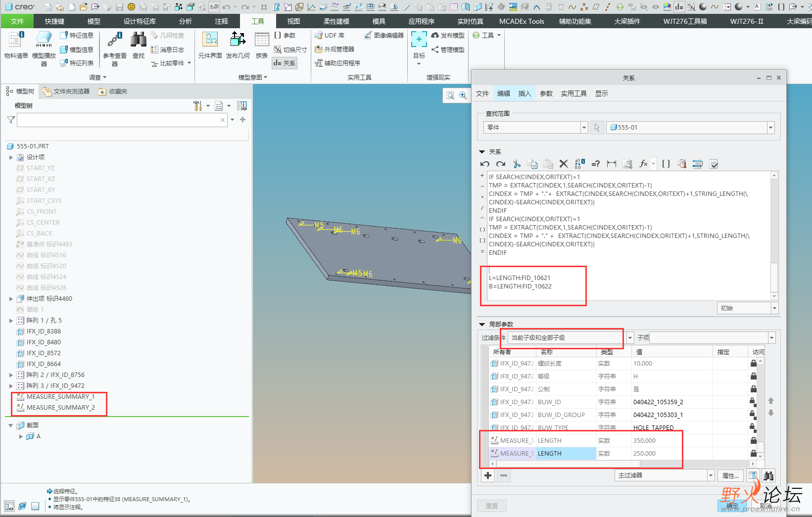Image resolution: width=812 pixels, height=517 pixels.
Task: Insert function using the fx icon
Action: click(x=643, y=164)
